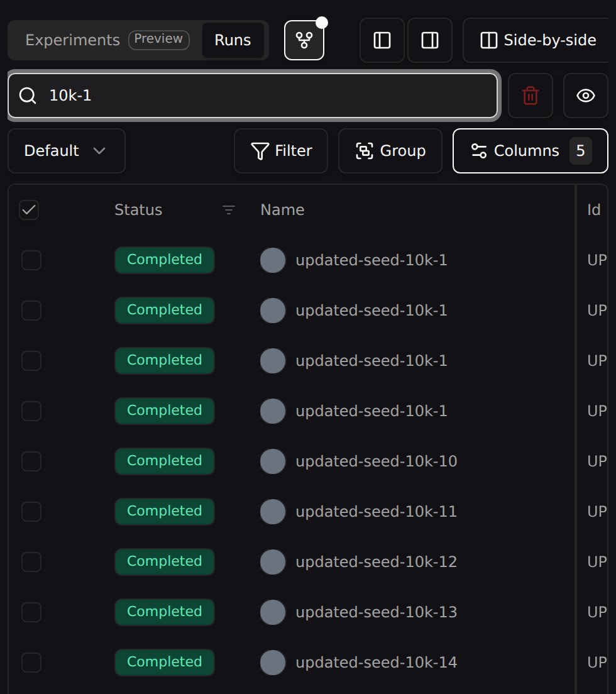Click the Preview badge
The image size is (616, 694).
(x=158, y=40)
